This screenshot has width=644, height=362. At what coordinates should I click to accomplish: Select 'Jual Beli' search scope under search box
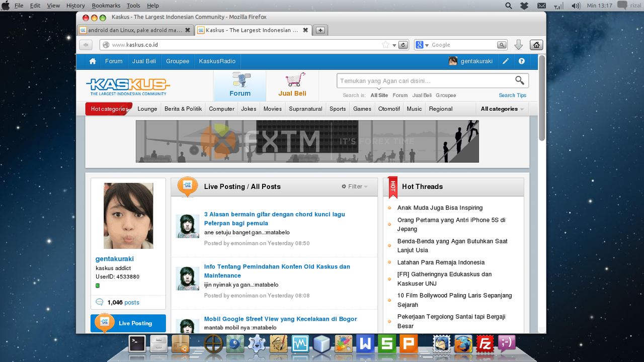click(422, 95)
